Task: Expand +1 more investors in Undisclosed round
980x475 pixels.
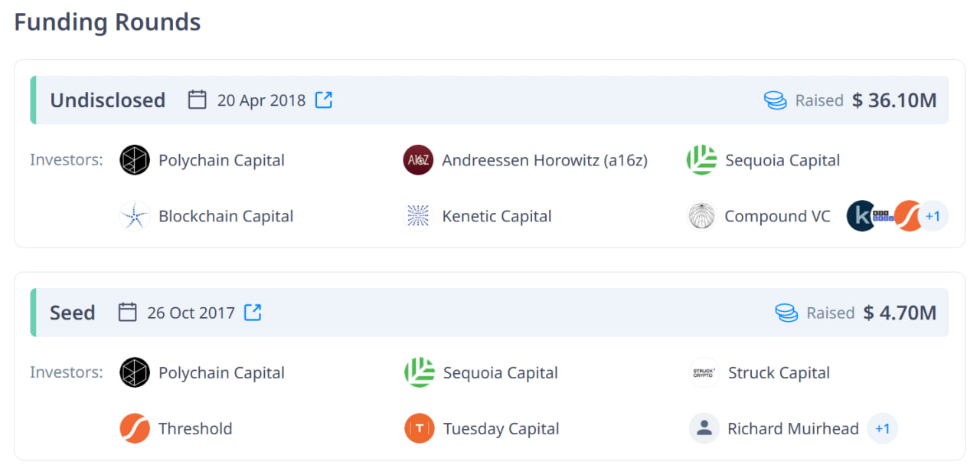Action: coord(933,216)
